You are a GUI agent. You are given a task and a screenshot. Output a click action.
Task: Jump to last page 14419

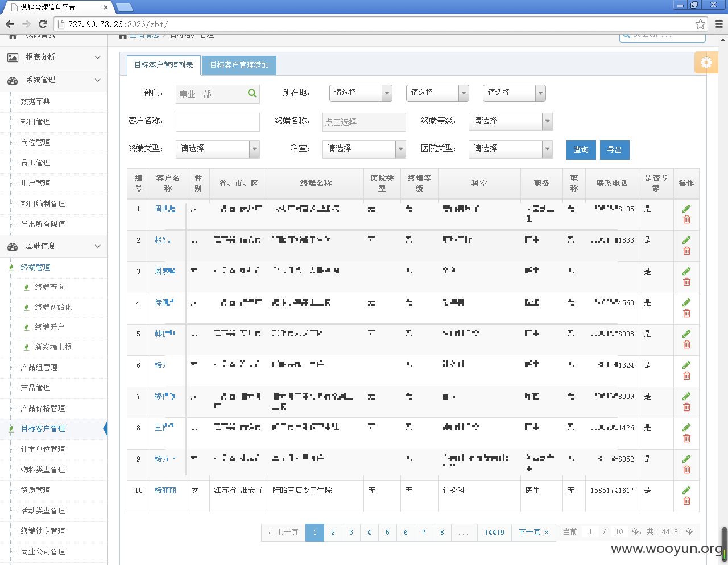(494, 533)
